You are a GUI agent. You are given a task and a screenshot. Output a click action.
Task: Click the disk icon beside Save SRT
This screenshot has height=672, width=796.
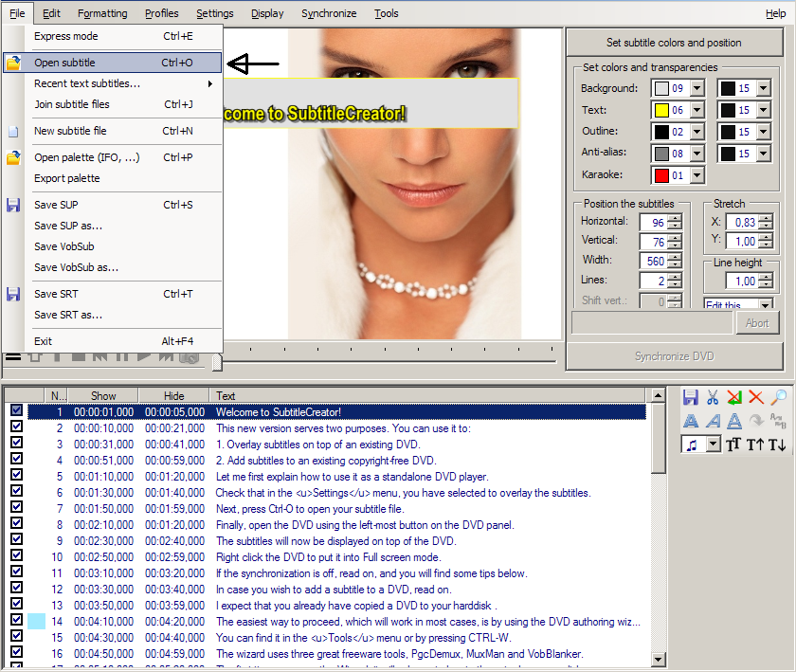click(x=13, y=294)
